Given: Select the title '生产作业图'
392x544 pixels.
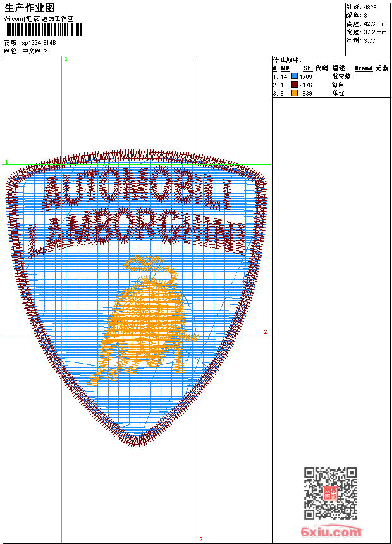Looking at the screenshot, I should click(x=30, y=8).
